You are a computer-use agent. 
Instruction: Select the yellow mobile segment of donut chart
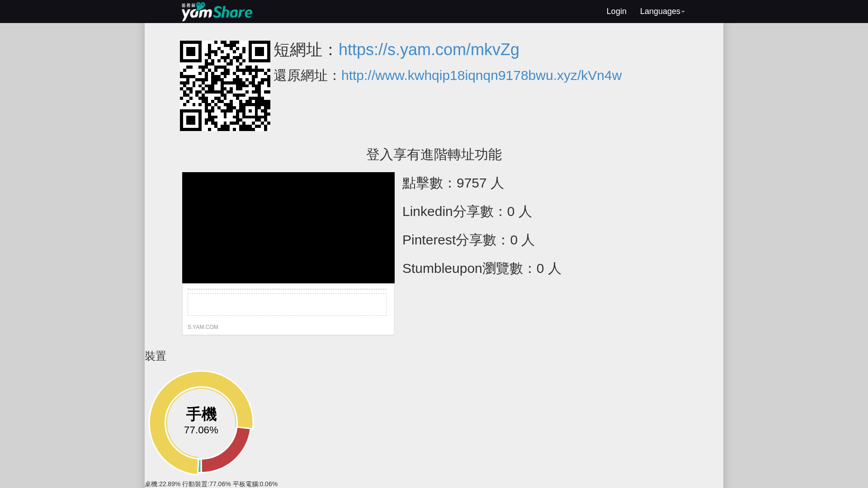157,422
